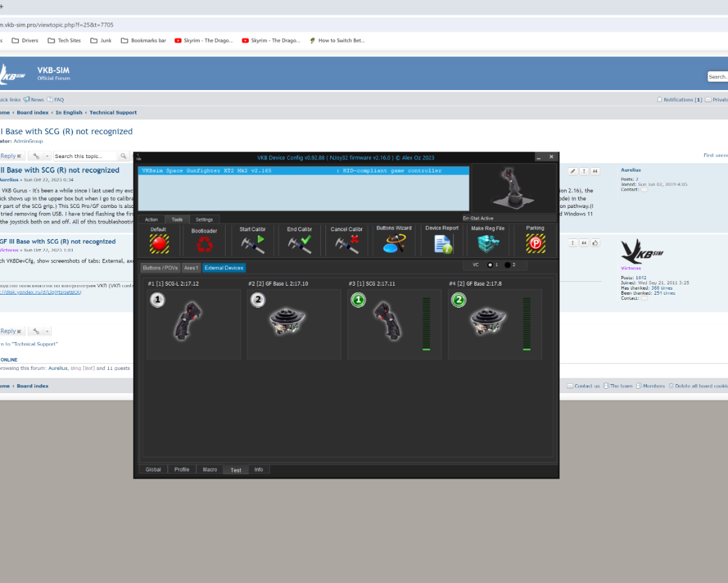The height and width of the screenshot is (583, 728).
Task: Open the Profile bottom tab
Action: point(182,470)
